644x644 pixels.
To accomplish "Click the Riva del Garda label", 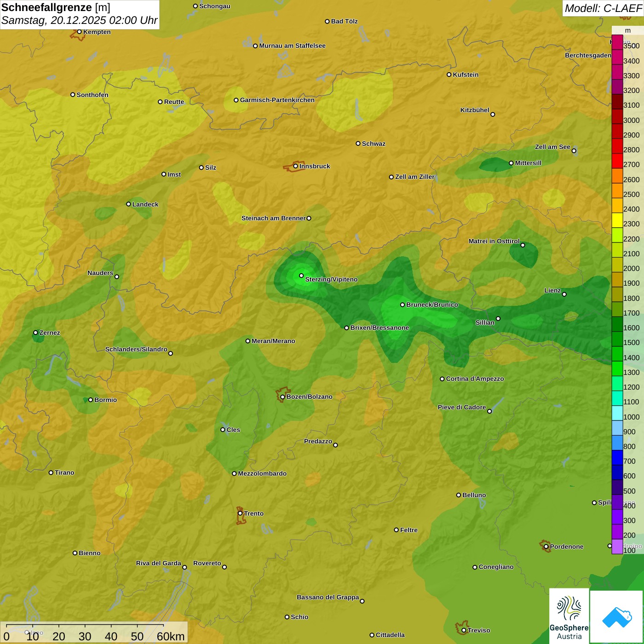I will [159, 563].
